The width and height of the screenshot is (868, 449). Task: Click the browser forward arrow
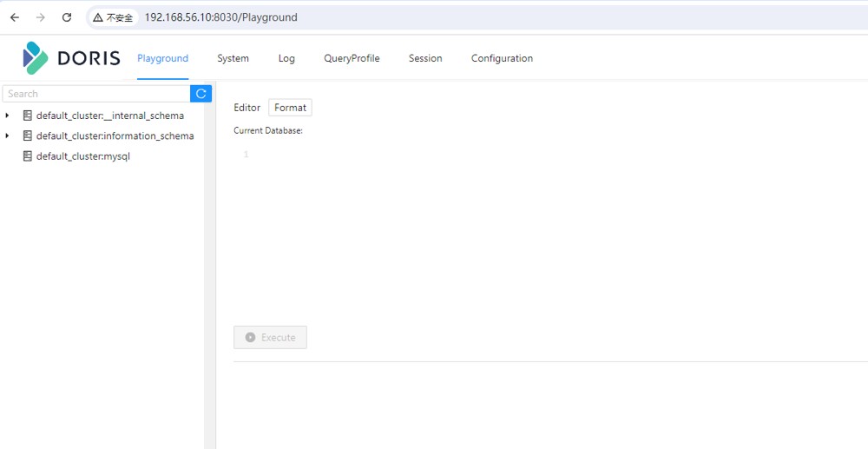coord(41,17)
